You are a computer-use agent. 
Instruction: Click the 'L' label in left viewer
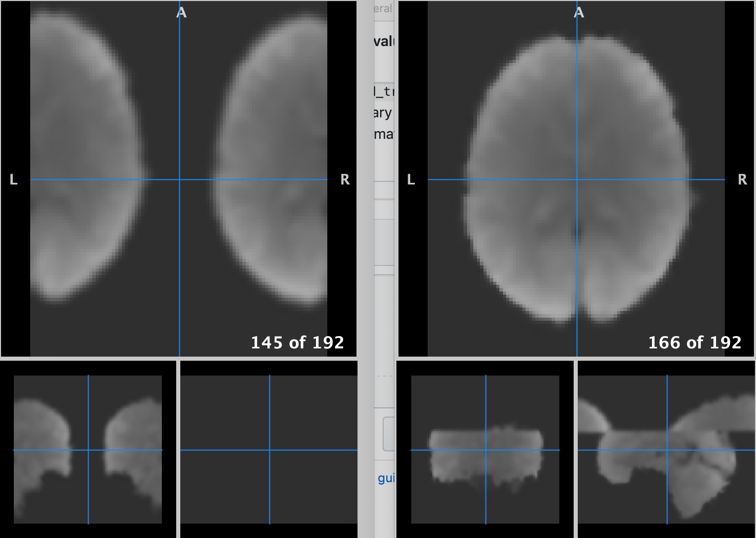14,179
